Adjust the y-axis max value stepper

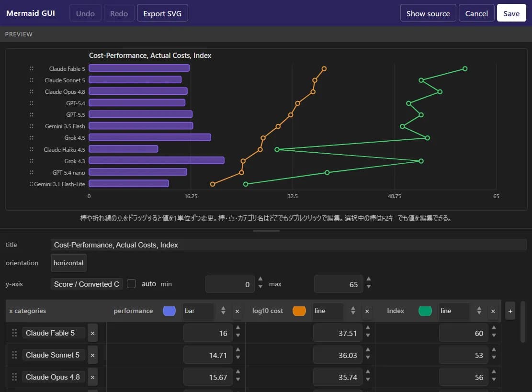(x=369, y=282)
